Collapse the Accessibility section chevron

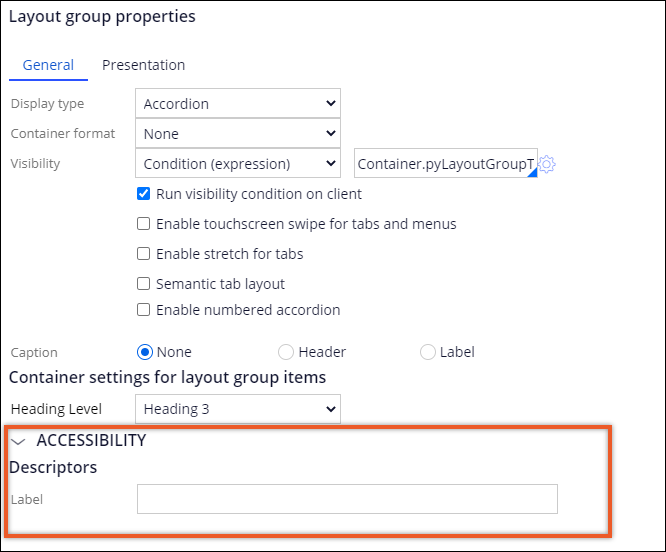click(x=18, y=441)
